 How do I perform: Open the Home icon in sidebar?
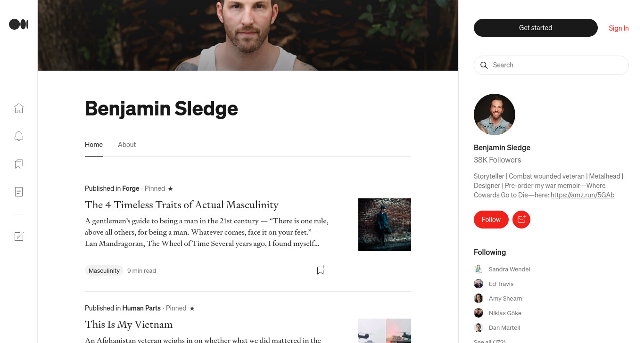pyautogui.click(x=19, y=108)
